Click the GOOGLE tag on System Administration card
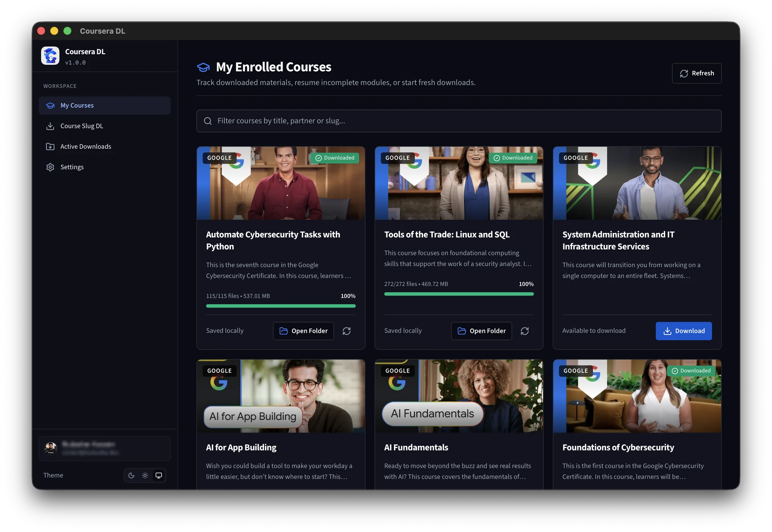This screenshot has height=532, width=772. pos(575,158)
